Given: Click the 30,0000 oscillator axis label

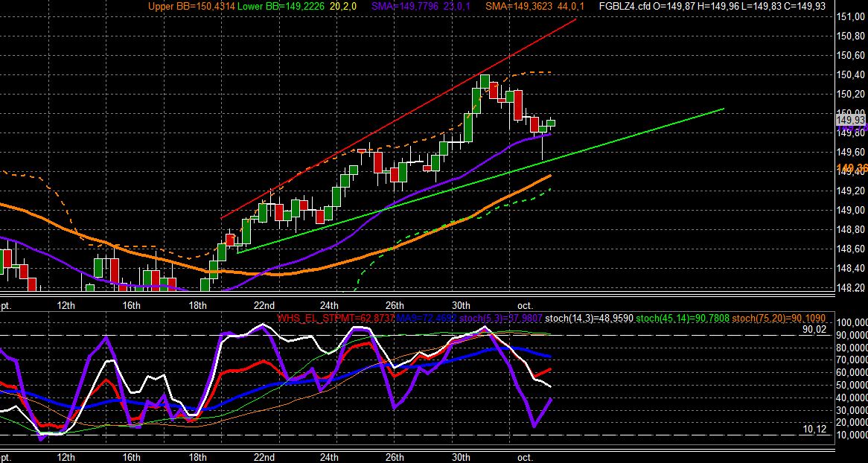Looking at the screenshot, I should click(x=852, y=410).
